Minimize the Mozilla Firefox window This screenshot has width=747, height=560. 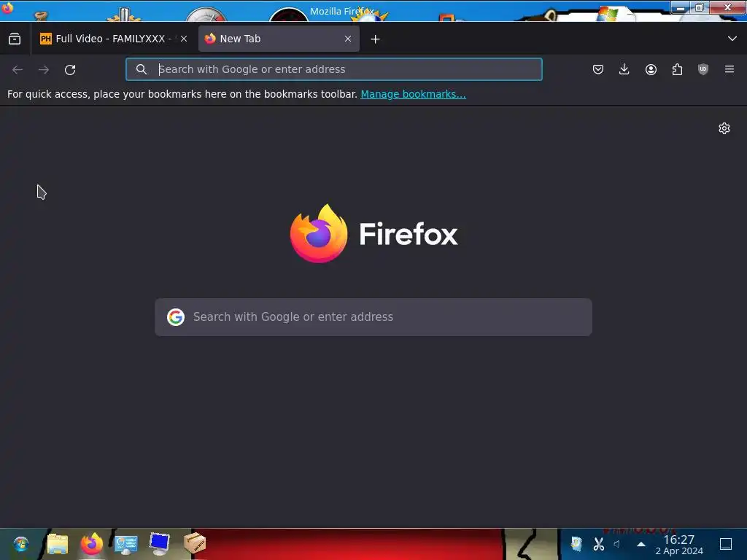coord(681,7)
